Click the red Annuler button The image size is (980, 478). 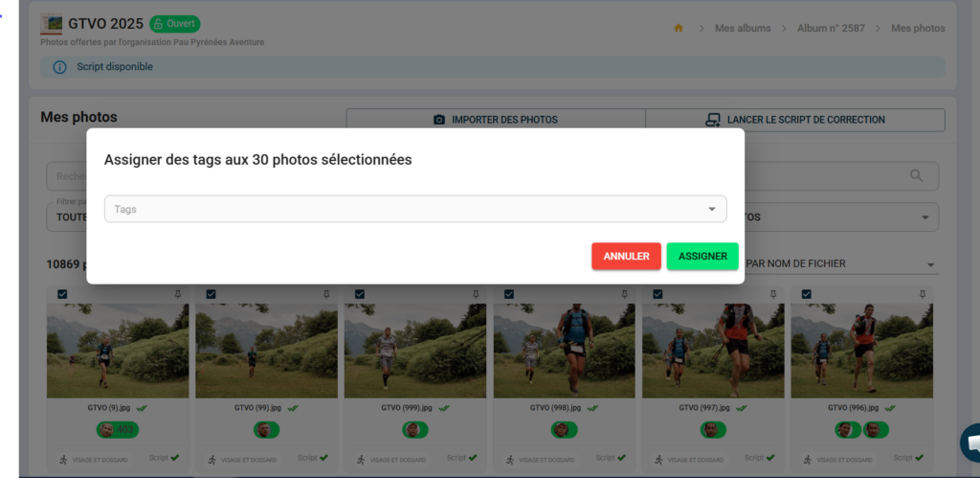coord(626,256)
